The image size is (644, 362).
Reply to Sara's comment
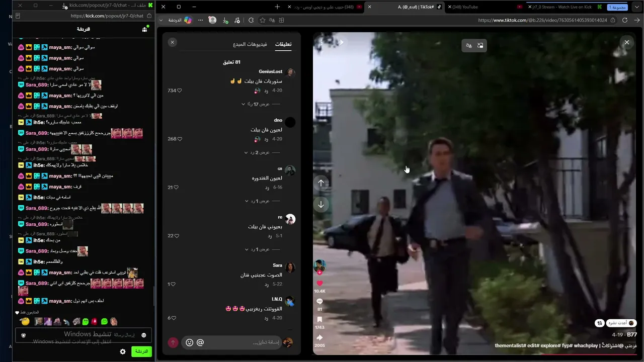click(267, 284)
